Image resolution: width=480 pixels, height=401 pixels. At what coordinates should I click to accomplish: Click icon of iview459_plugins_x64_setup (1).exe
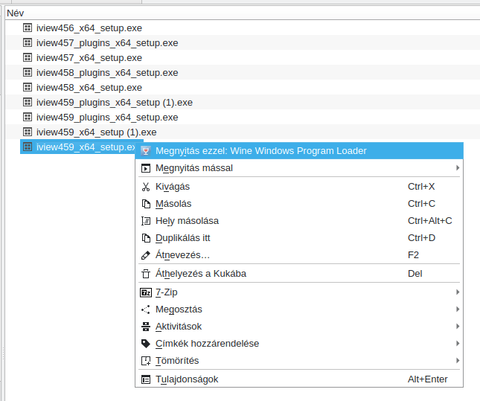(x=28, y=102)
